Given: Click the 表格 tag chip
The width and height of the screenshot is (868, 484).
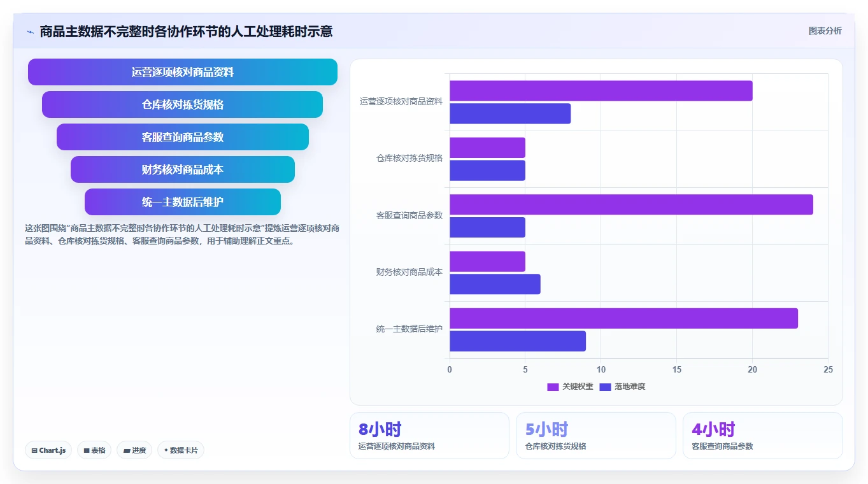Looking at the screenshot, I should (x=94, y=450).
